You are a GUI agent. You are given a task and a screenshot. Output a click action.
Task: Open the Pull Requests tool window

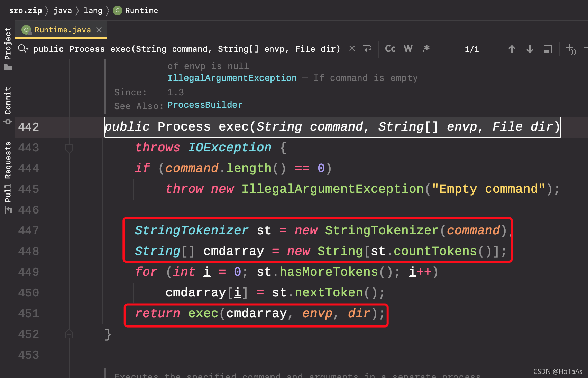coord(8,177)
